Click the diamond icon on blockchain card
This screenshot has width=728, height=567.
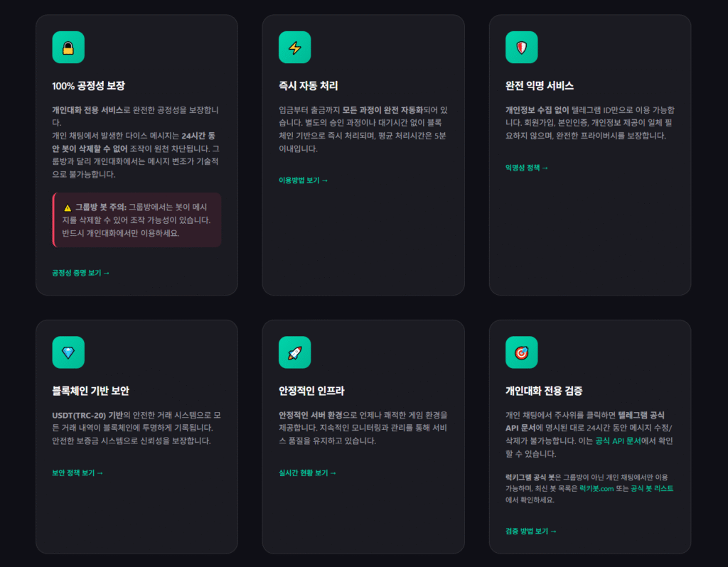click(x=68, y=352)
